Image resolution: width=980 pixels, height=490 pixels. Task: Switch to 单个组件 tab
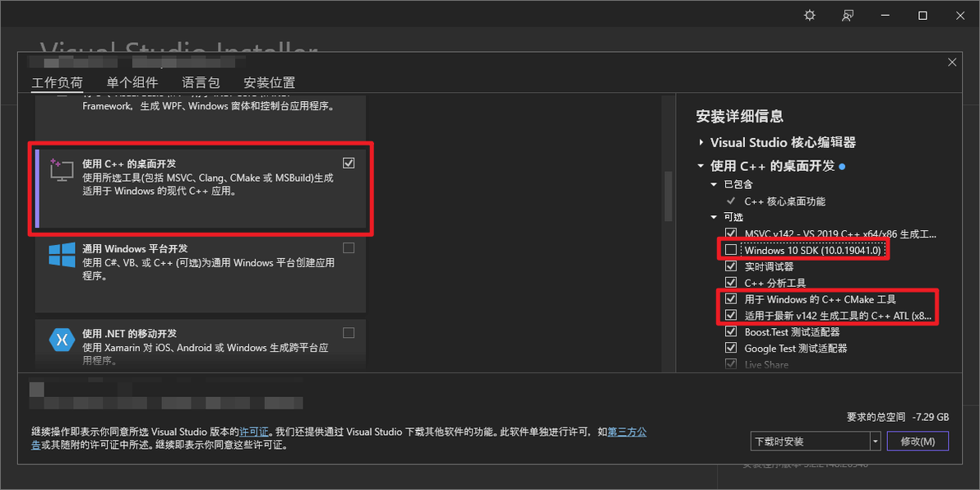coord(132,82)
